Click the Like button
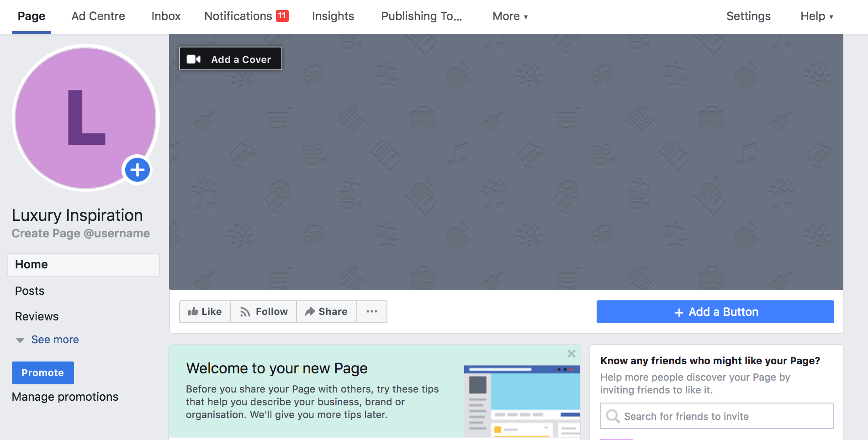Screen dimensions: 868x440 pos(205,312)
